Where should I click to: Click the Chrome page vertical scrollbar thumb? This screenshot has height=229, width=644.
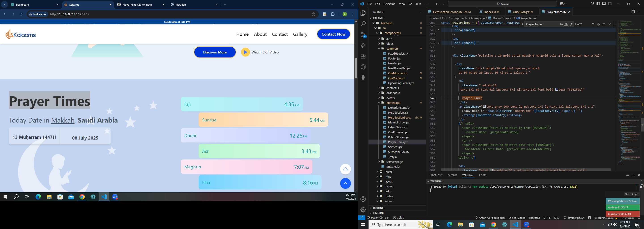pos(356,68)
